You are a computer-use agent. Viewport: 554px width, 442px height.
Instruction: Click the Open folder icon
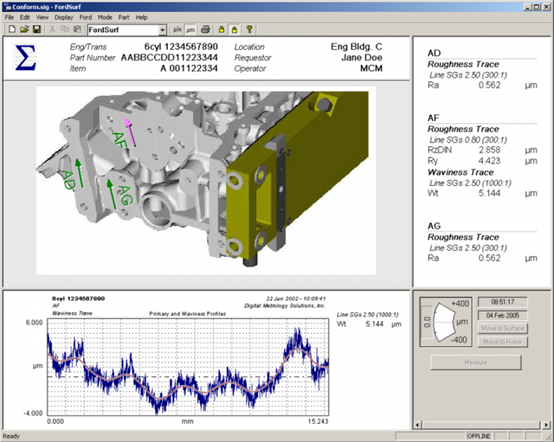click(x=24, y=29)
